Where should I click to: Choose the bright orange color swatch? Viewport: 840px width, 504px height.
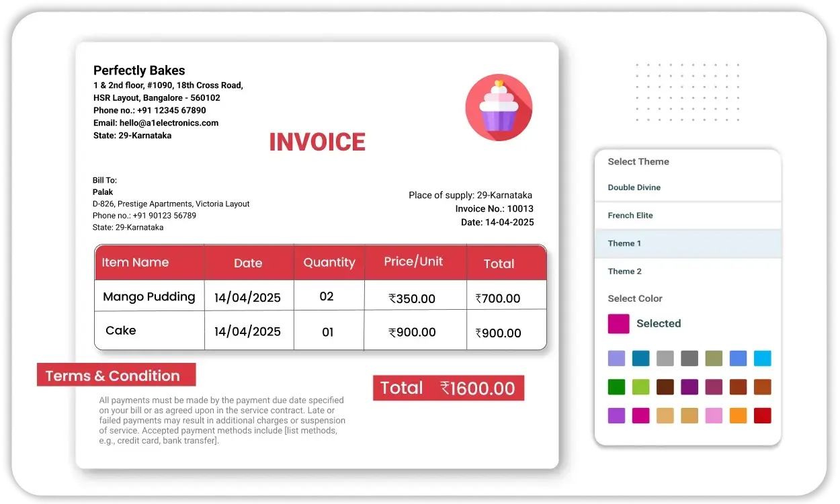[738, 415]
